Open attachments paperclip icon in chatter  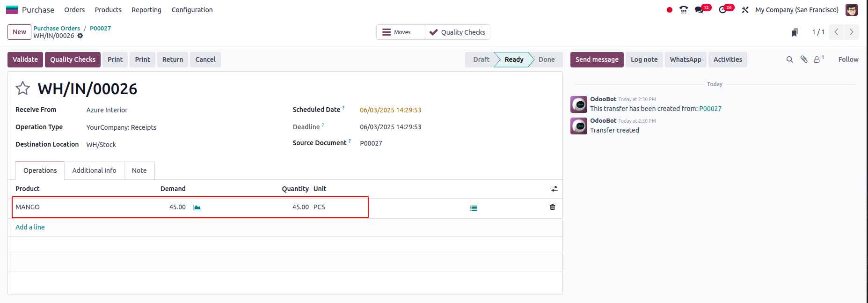pos(804,59)
